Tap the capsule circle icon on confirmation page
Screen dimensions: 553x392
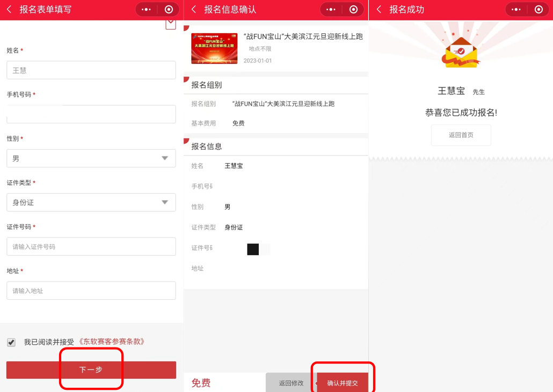[354, 9]
